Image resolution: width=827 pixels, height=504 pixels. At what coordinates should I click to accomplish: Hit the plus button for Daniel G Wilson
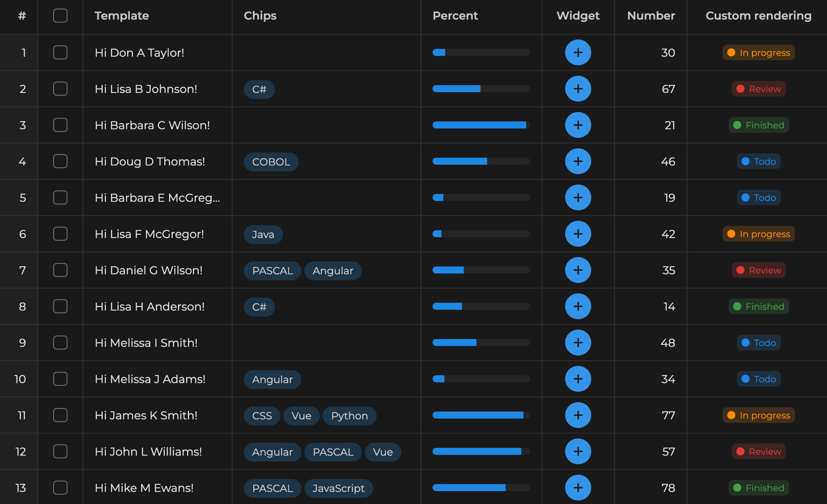point(578,270)
